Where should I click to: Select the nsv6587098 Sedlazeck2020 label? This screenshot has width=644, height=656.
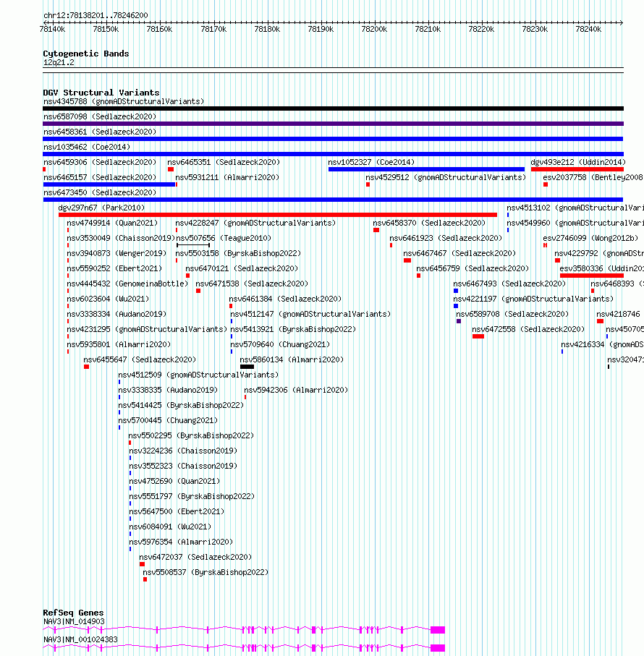pos(100,116)
